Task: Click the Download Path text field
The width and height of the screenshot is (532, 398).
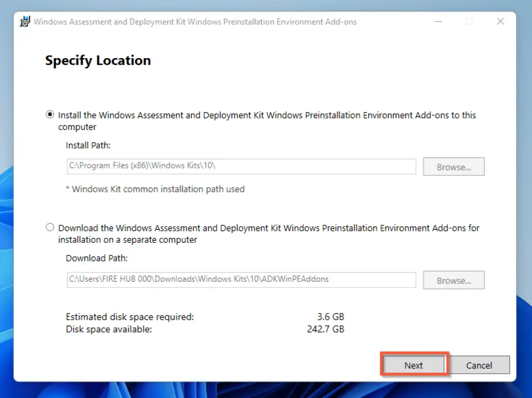Action: (241, 280)
